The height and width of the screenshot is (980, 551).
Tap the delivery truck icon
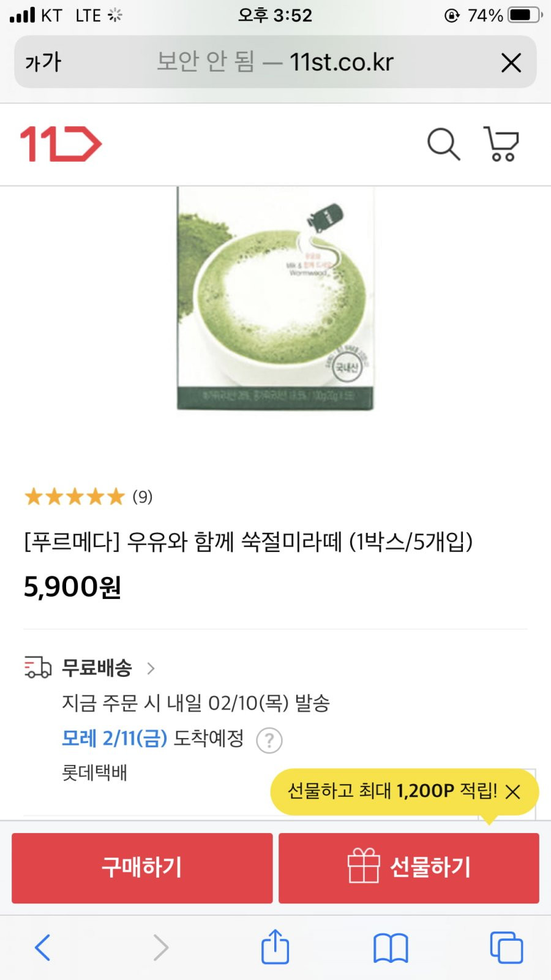coord(38,667)
